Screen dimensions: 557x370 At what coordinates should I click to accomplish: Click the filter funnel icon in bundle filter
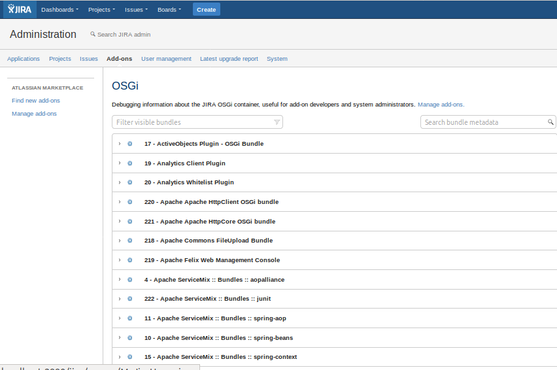coord(277,122)
